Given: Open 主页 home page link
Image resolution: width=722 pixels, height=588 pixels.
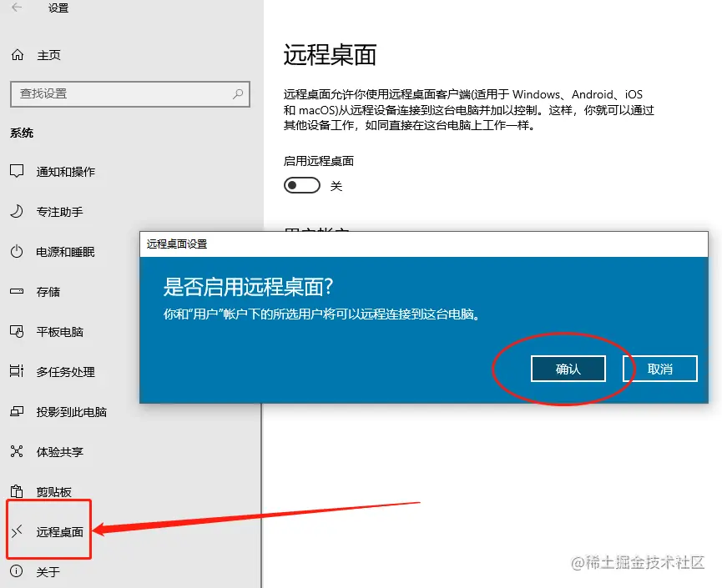Looking at the screenshot, I should (x=48, y=55).
